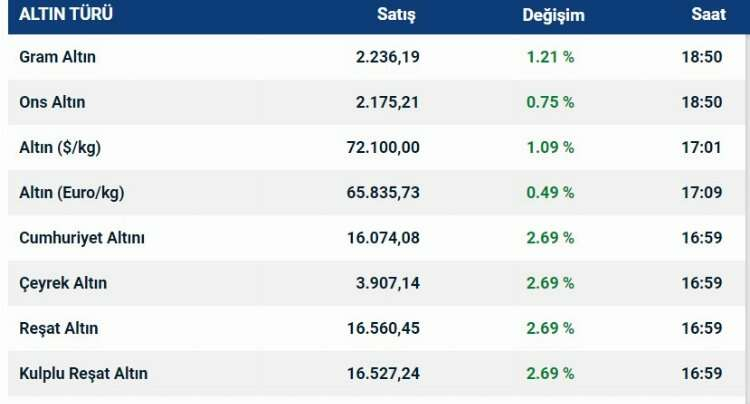Click the Gram Altın row label
Viewport: 750px width, 404px height.
click(58, 57)
